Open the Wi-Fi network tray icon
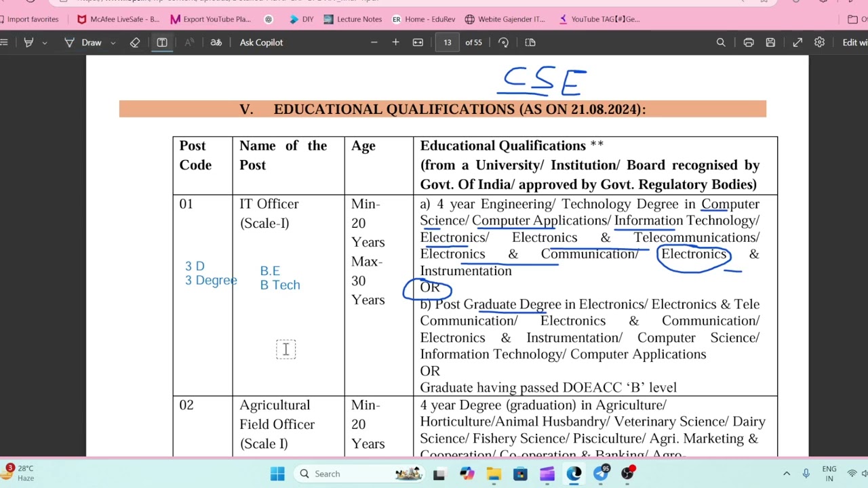This screenshot has height=488, width=868. point(852,474)
